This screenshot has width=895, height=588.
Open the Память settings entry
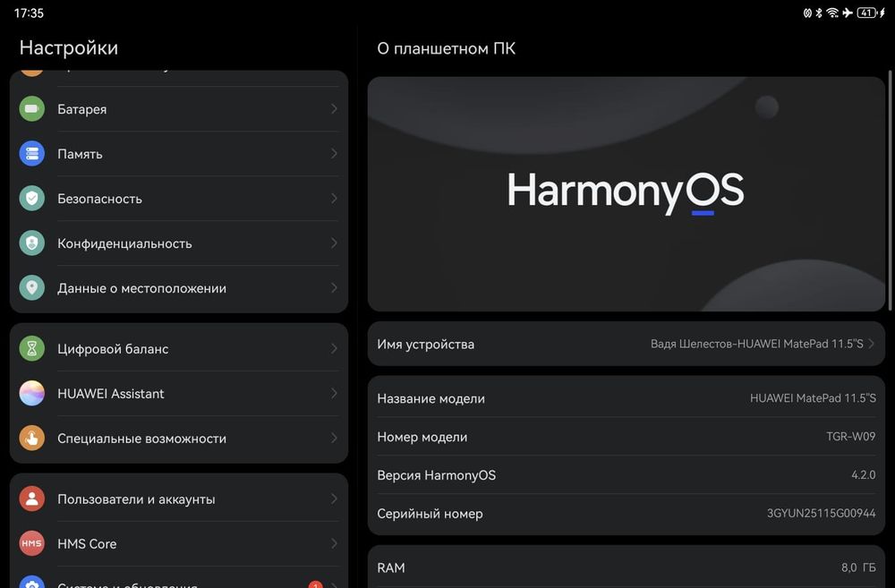coord(179,154)
